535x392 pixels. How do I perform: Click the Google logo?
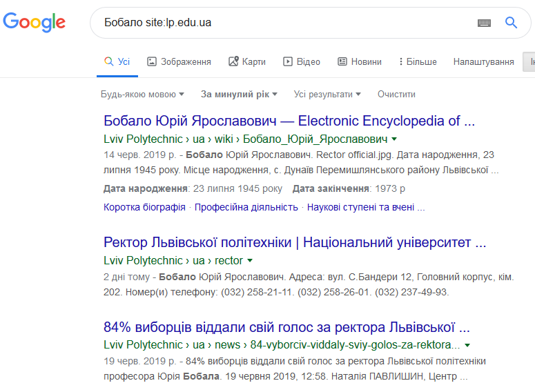pos(34,22)
